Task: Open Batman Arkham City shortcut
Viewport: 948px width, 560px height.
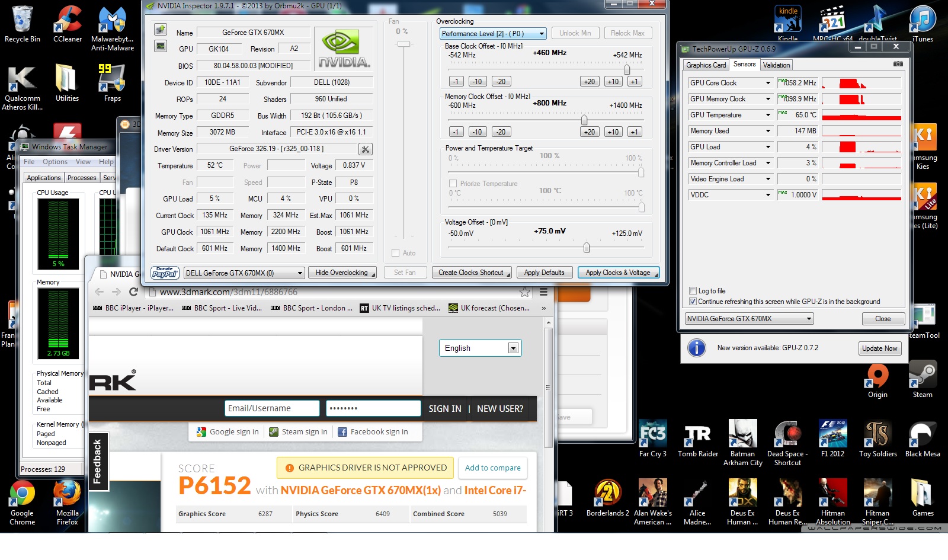Action: (743, 443)
